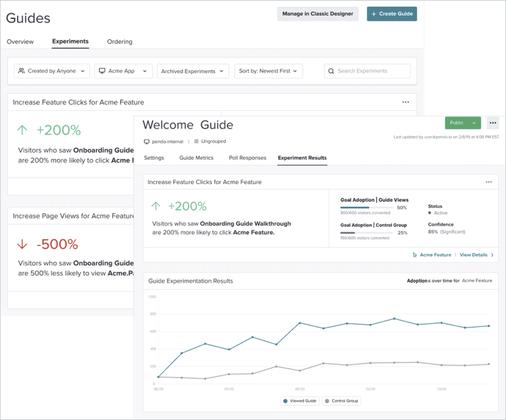Open the Experiment Results card three-dot menu

(x=488, y=182)
